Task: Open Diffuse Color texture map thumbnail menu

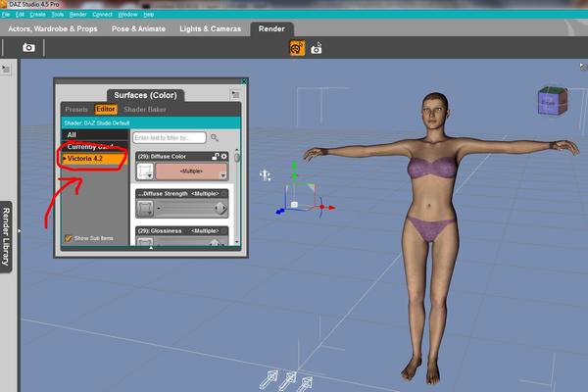Action: click(145, 171)
